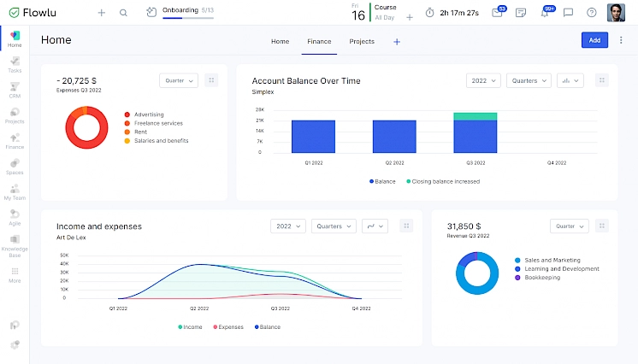The image size is (638, 364).
Task: Click the red expenses donut chart
Action: [86, 127]
